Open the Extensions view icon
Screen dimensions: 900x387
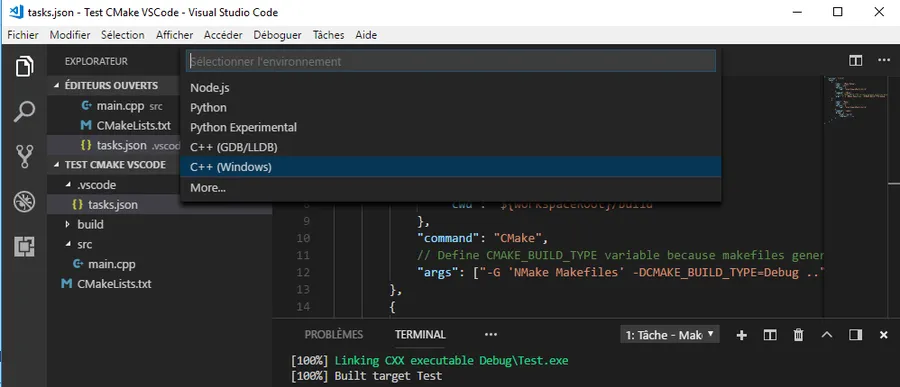(x=24, y=246)
